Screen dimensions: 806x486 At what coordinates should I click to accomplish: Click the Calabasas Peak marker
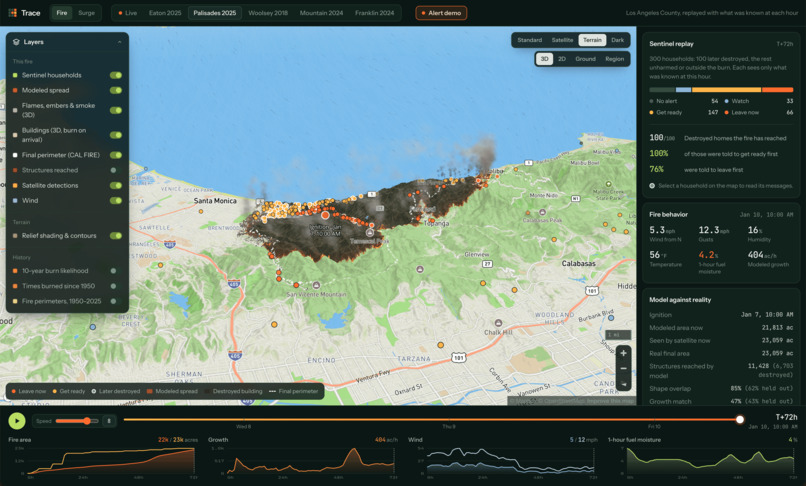(542, 212)
